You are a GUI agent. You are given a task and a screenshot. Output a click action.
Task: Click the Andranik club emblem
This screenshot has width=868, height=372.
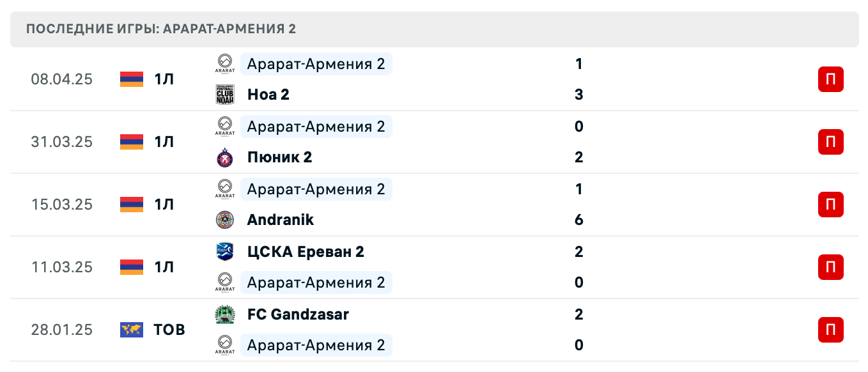coord(225,220)
